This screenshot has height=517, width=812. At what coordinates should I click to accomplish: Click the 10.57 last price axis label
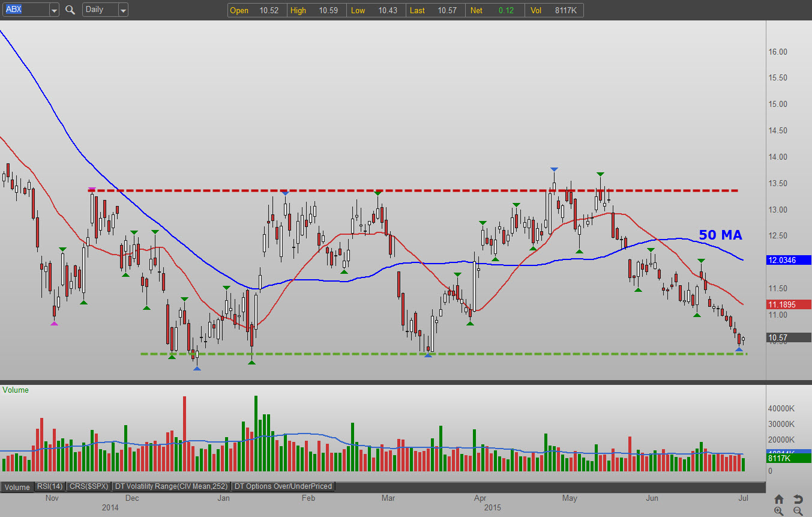(789, 337)
